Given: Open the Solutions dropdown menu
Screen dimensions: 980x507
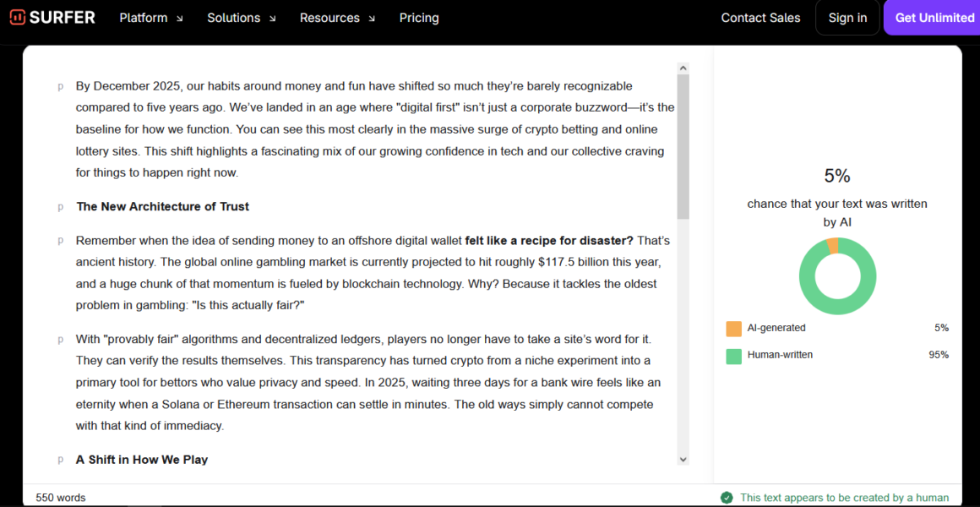Looking at the screenshot, I should point(242,18).
